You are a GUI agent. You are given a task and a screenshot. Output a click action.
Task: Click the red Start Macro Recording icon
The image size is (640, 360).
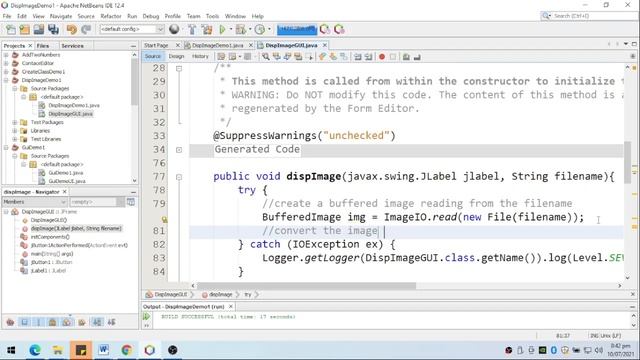tap(382, 57)
